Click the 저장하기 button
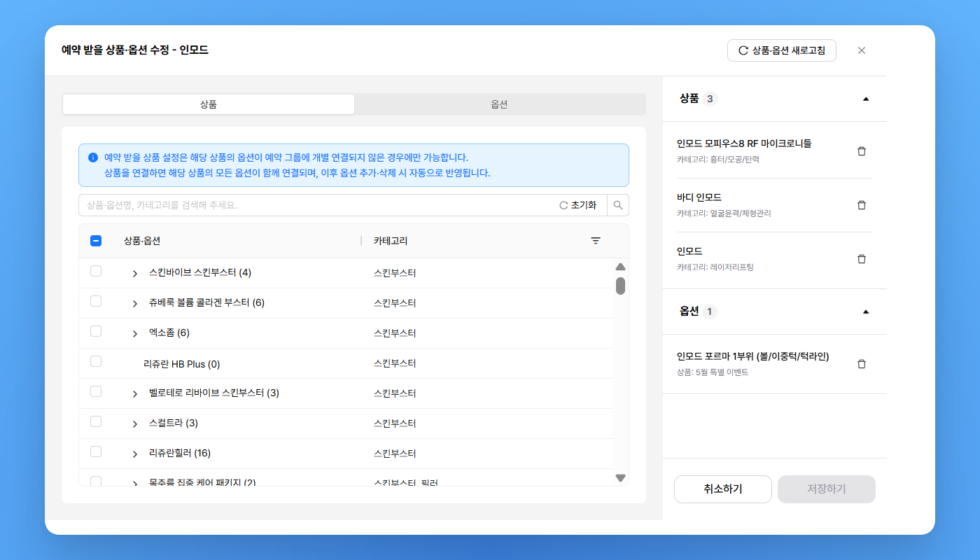980x560 pixels. pos(827,489)
